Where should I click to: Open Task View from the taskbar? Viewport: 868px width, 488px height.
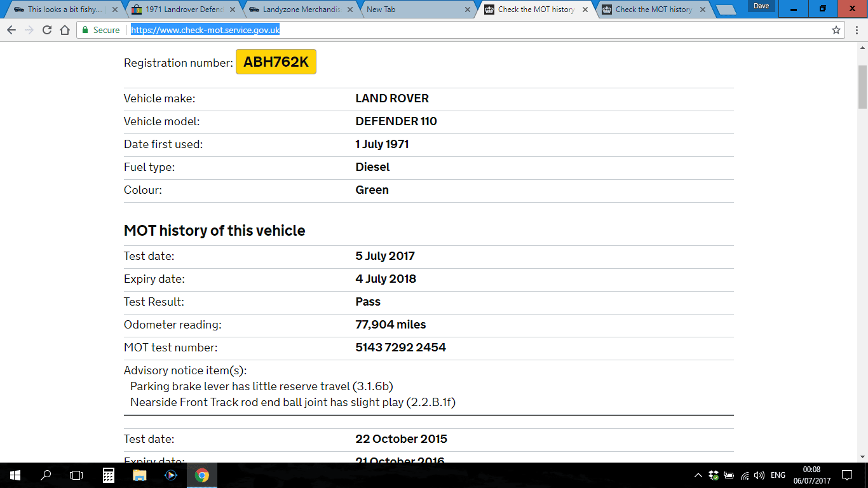76,475
